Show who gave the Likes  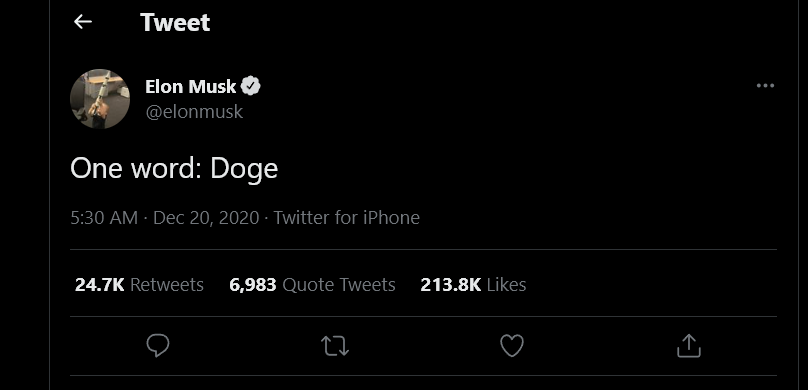click(x=473, y=284)
